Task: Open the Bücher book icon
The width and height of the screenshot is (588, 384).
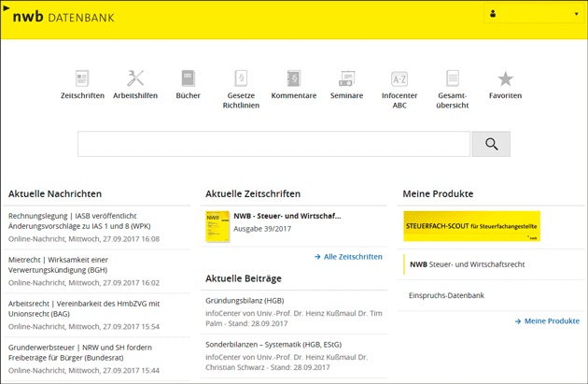Action: (188, 79)
